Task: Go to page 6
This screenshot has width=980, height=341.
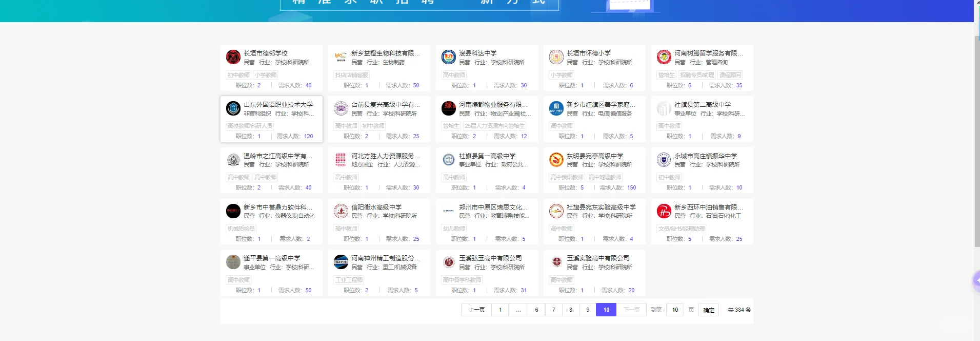Action: point(536,310)
